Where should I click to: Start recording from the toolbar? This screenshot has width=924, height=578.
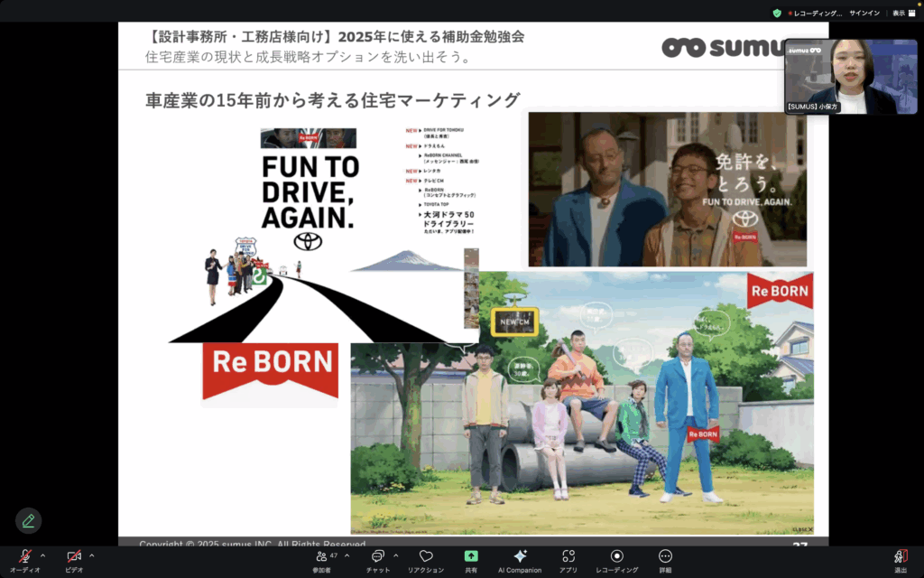tap(617, 561)
